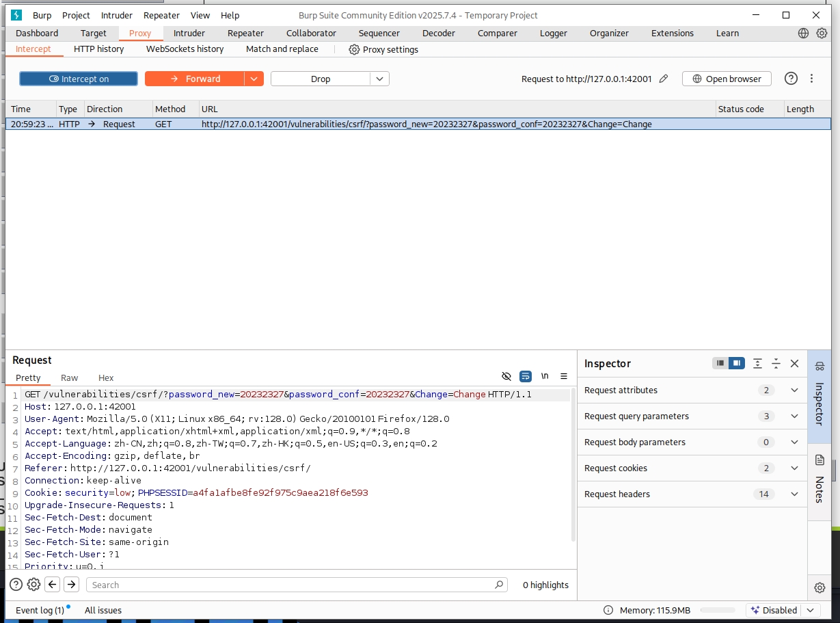Screen dimensions: 840x623
Task: Click the help icon beside the search bar
Action: click(16, 584)
